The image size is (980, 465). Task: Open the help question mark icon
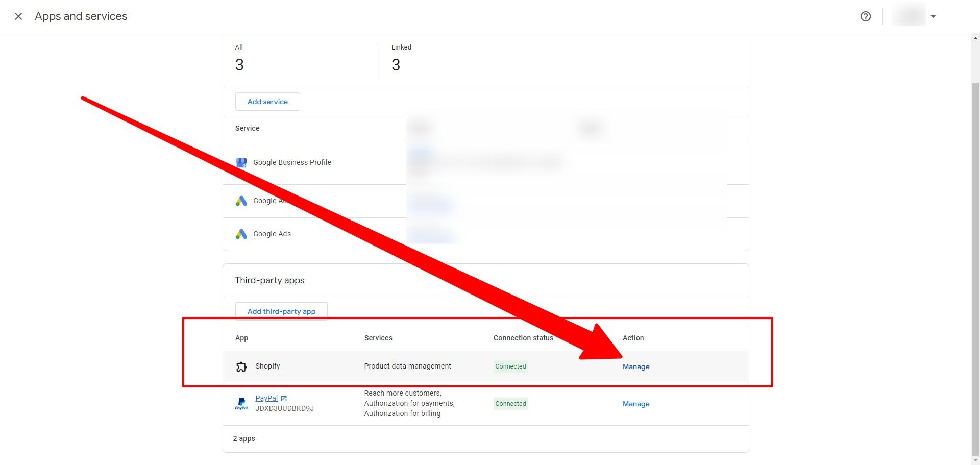coord(866,16)
